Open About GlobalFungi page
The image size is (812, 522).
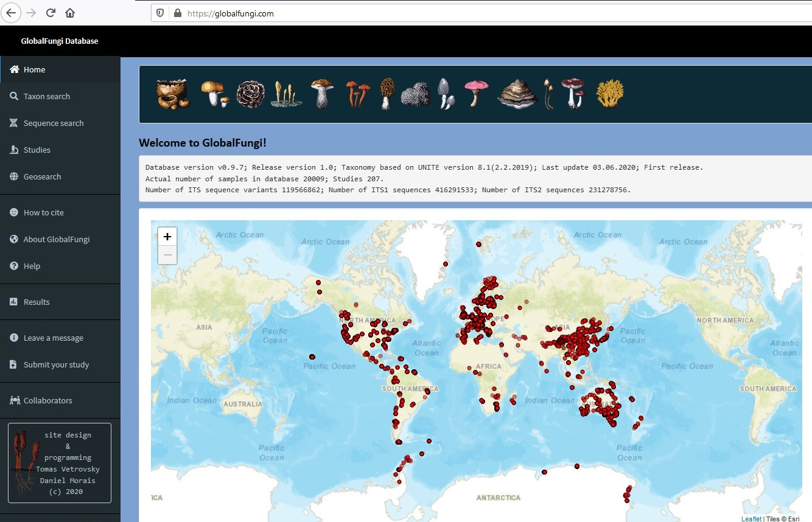[x=56, y=239]
